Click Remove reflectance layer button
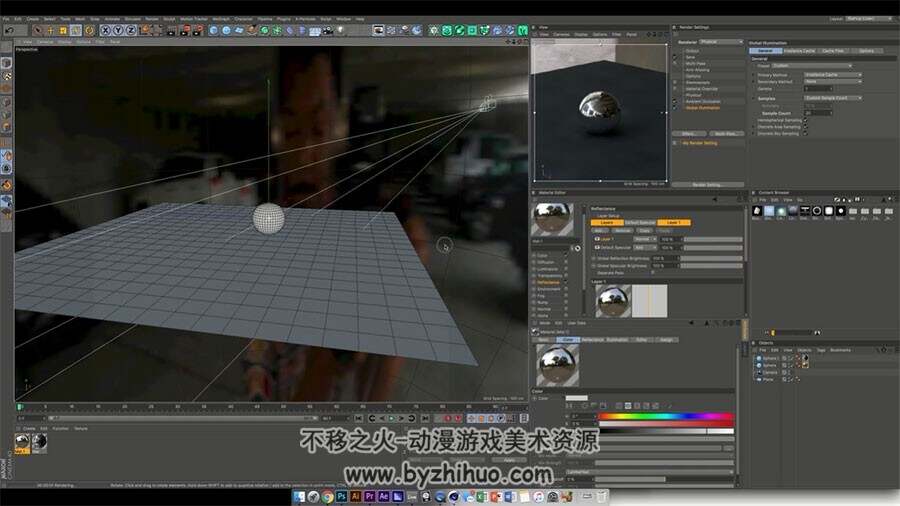 [622, 231]
